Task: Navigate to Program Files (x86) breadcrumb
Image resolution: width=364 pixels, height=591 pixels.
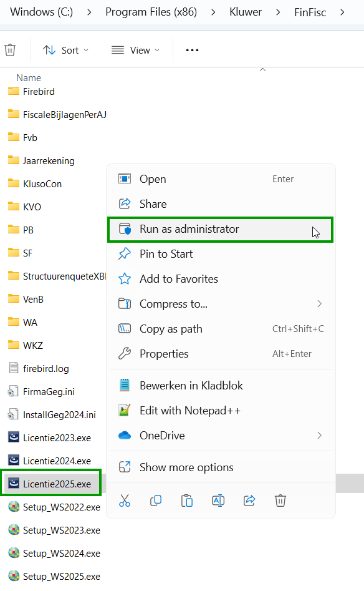Action: click(x=151, y=12)
